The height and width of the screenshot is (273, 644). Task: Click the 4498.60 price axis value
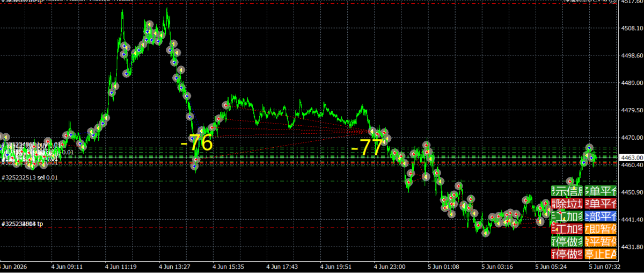click(632, 55)
